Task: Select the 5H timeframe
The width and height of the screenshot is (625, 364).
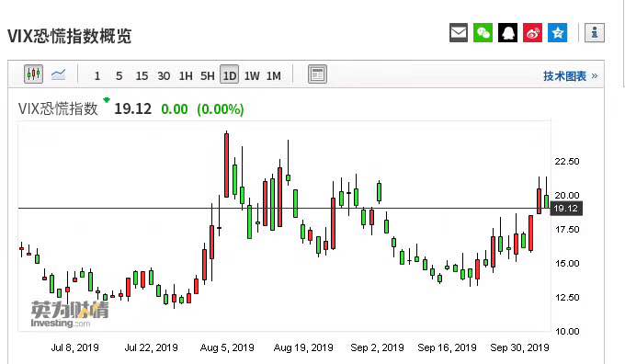Action: (208, 75)
